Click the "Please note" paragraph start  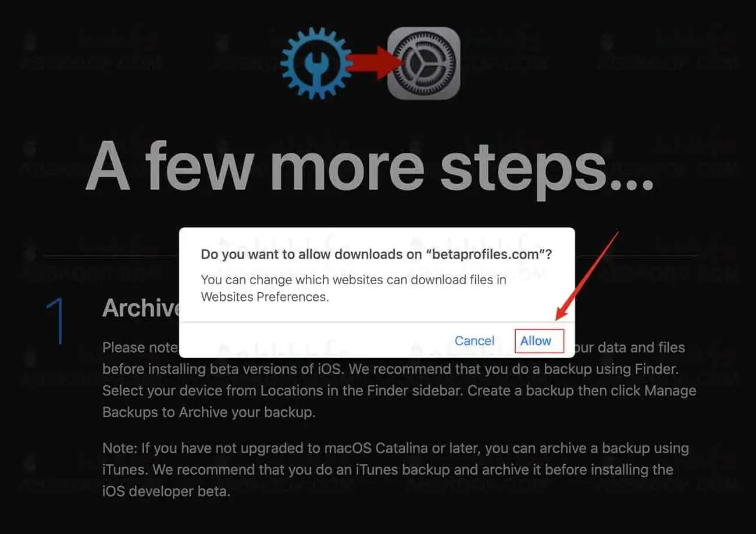click(x=140, y=347)
